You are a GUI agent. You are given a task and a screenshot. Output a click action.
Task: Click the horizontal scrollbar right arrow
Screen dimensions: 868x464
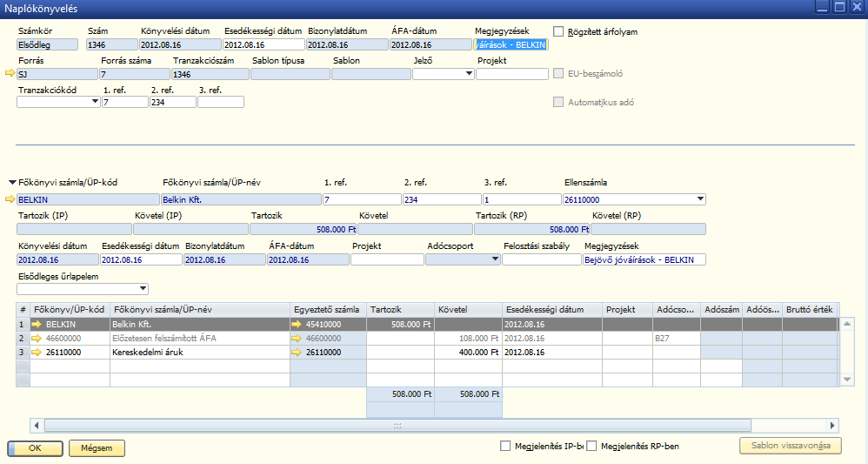(832, 425)
